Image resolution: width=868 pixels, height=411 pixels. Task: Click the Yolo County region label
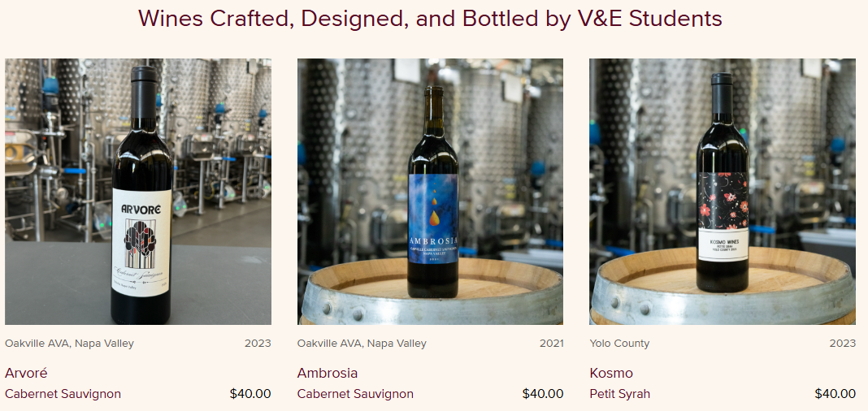pyautogui.click(x=619, y=344)
